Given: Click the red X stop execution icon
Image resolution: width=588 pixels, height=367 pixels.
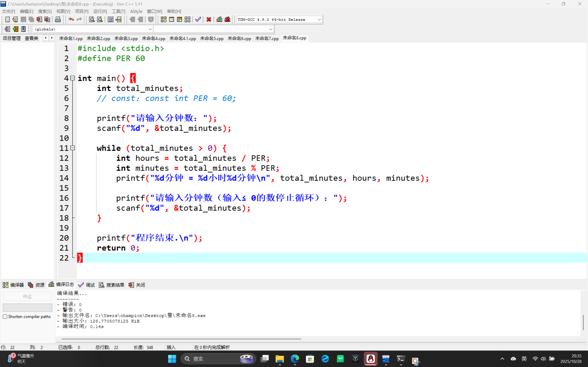Looking at the screenshot, I should [209, 19].
